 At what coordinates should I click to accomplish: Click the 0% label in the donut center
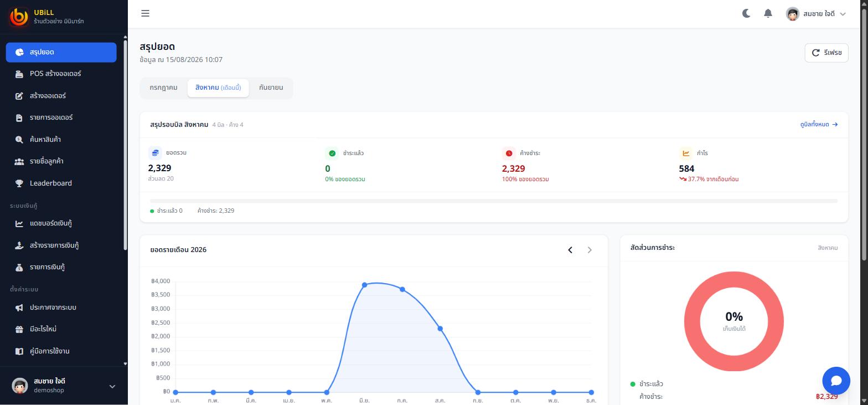point(734,316)
